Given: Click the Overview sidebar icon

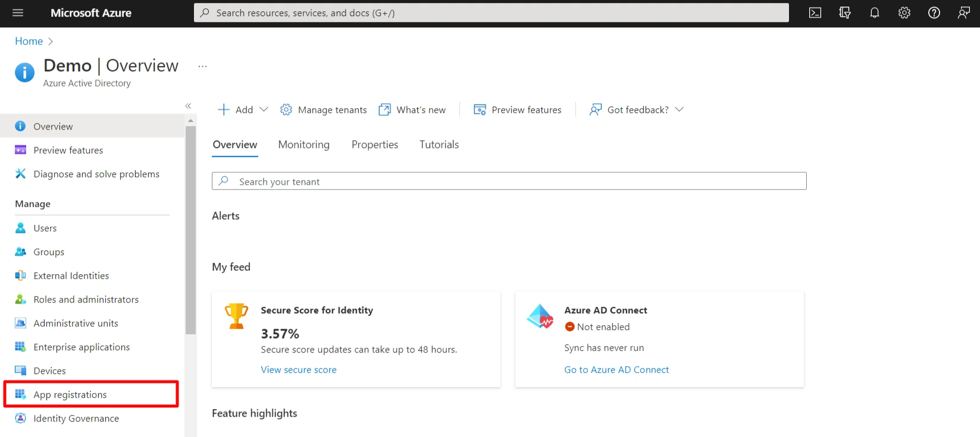Looking at the screenshot, I should click(20, 126).
